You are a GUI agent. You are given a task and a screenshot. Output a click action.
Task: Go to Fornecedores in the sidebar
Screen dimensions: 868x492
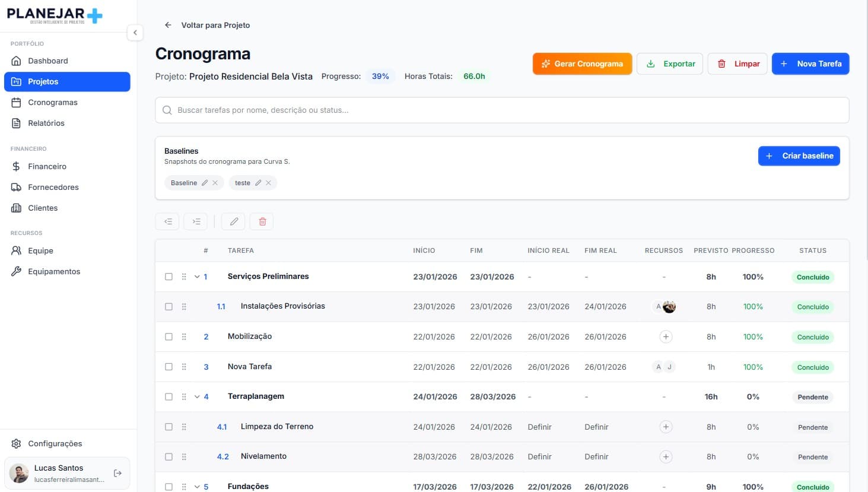tap(53, 187)
